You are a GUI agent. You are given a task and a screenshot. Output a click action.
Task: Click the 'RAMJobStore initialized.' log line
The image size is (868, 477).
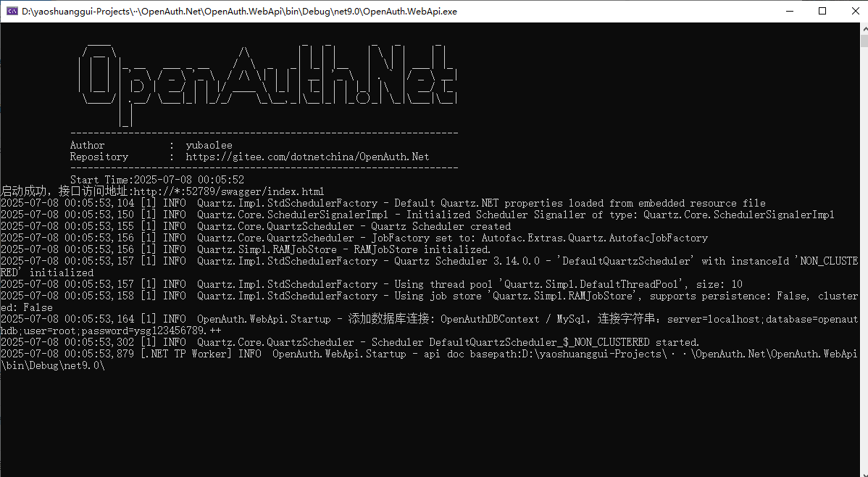click(x=246, y=250)
